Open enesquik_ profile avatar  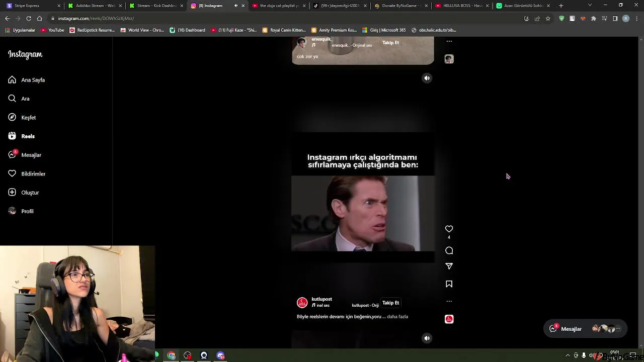pos(302,43)
